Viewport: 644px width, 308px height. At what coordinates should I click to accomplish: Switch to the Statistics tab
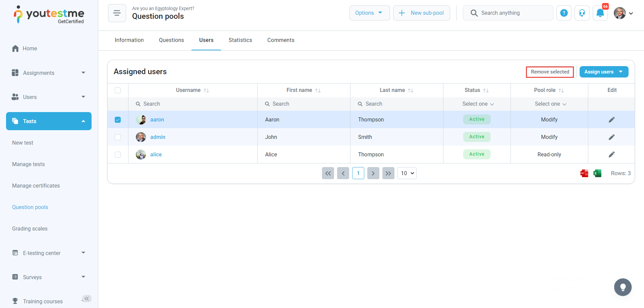click(x=240, y=40)
